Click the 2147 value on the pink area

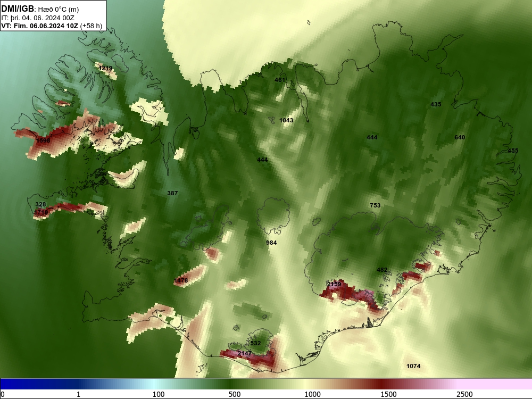coord(245,354)
